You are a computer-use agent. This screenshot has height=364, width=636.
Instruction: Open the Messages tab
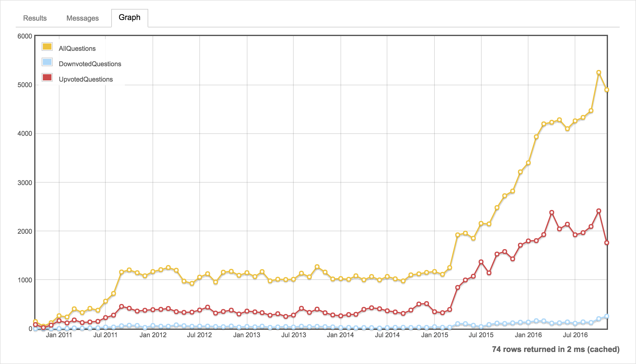83,18
